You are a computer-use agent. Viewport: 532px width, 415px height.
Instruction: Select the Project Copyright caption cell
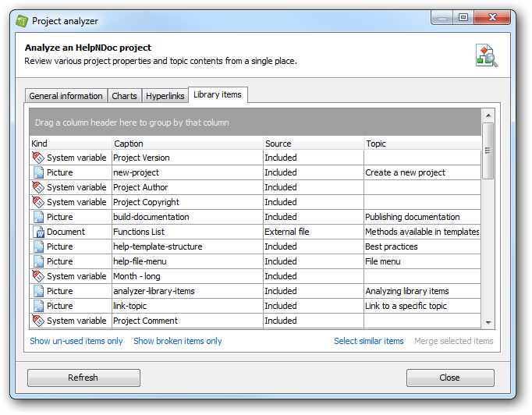(187, 202)
